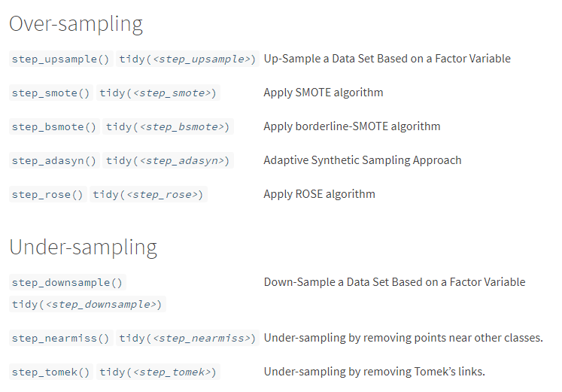562x392 pixels.
Task: Click the tidy(<step_upsample>) link
Action: point(187,59)
